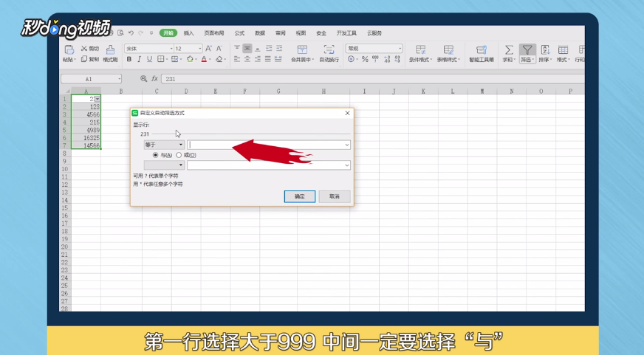Click the red font color icon

tap(204, 59)
